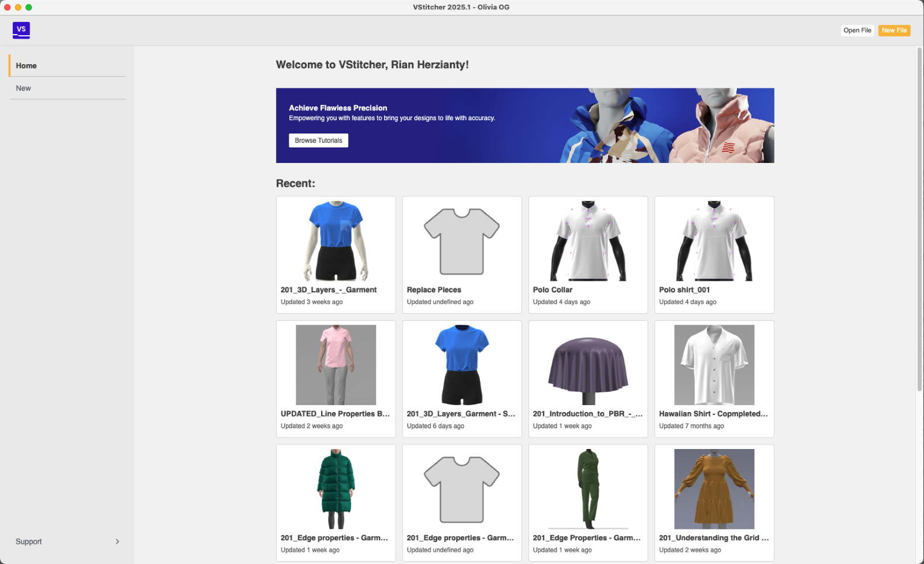Open the Polo Collar garment thumbnail

[x=588, y=241]
